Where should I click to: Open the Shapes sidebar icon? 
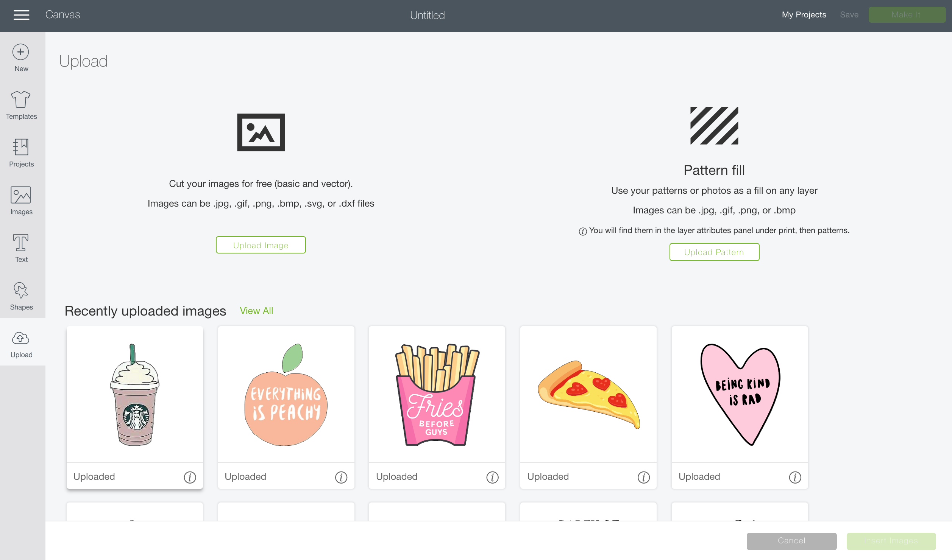click(x=21, y=290)
